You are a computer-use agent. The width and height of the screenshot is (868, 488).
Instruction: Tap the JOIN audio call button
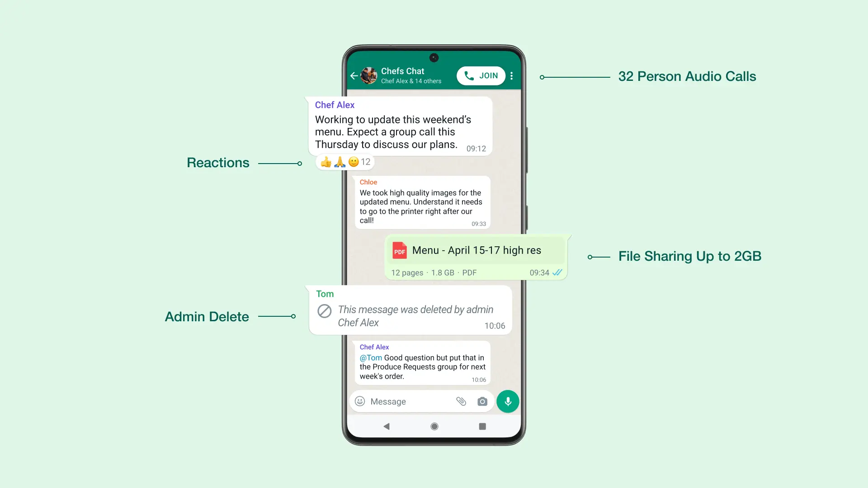[481, 75]
